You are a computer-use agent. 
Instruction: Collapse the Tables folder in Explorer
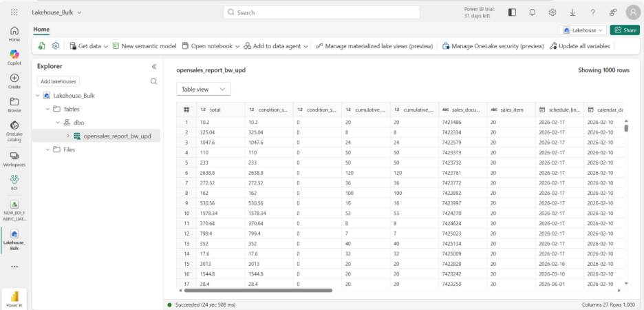pos(47,109)
